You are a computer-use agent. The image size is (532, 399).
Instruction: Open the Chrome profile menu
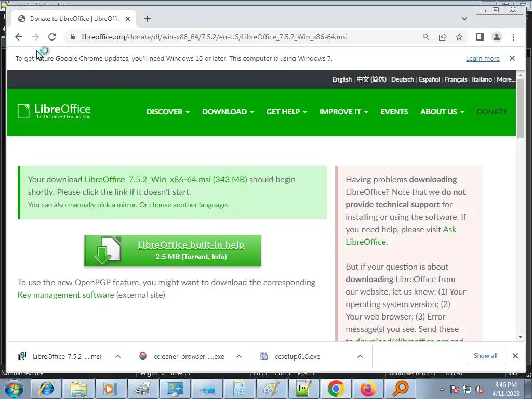[x=496, y=37]
